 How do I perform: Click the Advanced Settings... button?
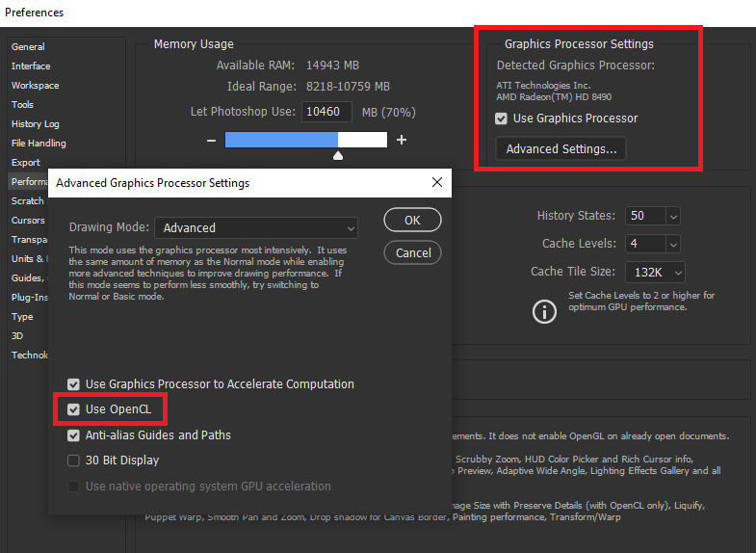point(561,148)
